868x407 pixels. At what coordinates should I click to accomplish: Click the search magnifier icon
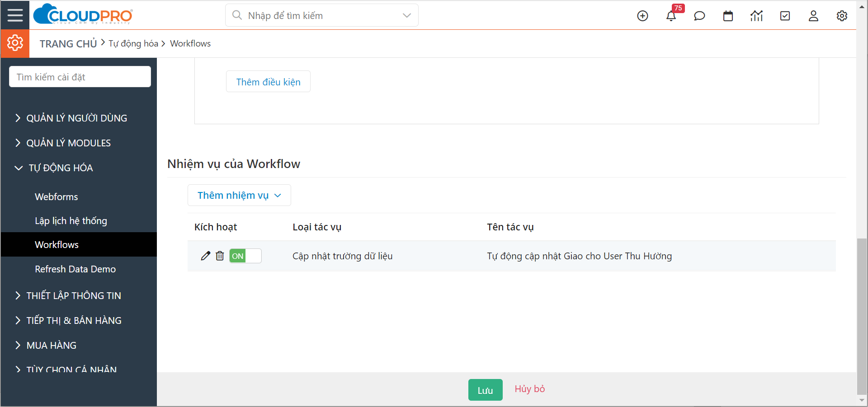pos(237,15)
